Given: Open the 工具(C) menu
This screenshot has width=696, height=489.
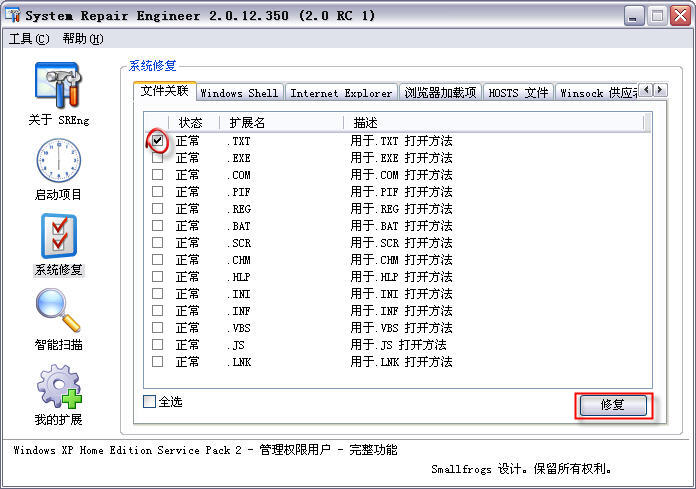Looking at the screenshot, I should [x=29, y=39].
